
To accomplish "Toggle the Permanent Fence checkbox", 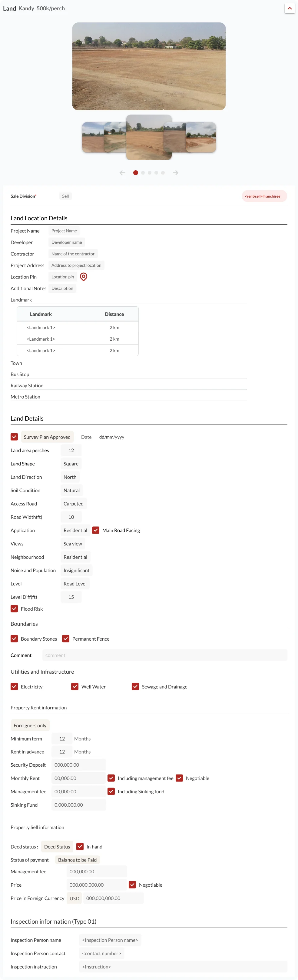I will click(x=66, y=639).
